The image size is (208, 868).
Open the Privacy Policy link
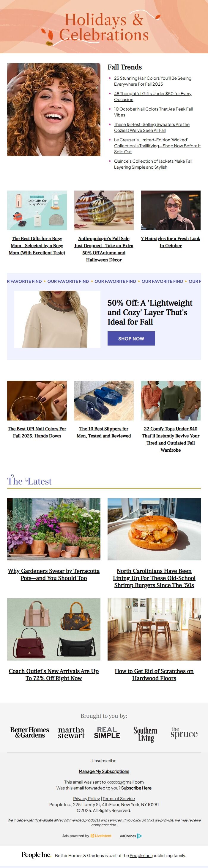coord(86,799)
